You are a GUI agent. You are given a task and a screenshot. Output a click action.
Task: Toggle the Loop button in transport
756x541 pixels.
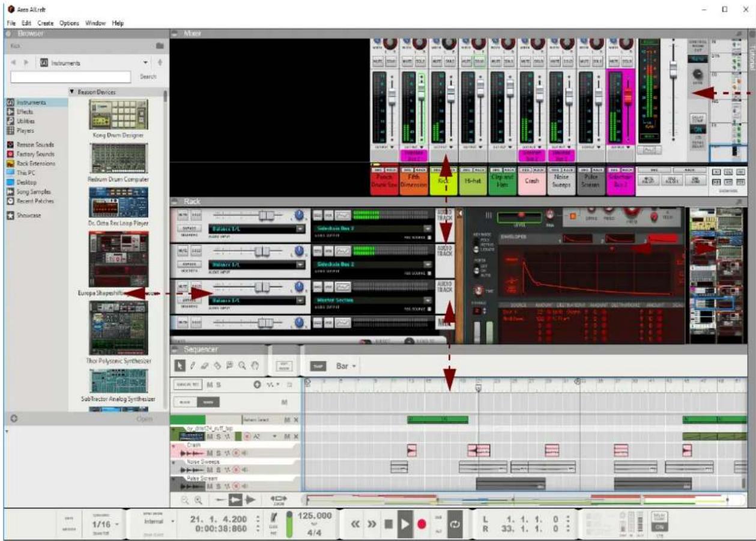(456, 524)
